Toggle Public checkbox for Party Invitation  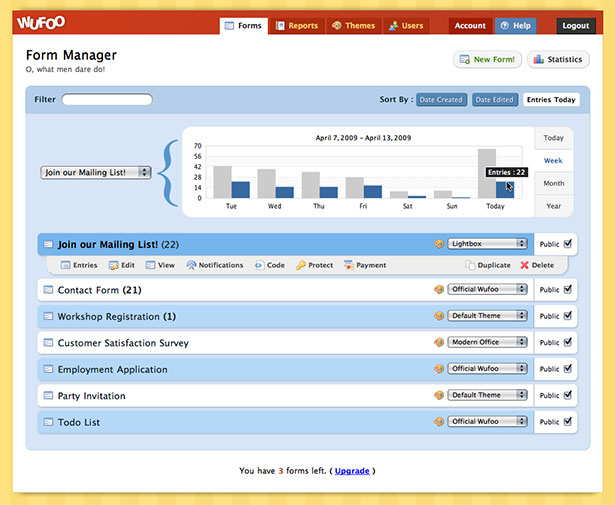[x=568, y=394]
